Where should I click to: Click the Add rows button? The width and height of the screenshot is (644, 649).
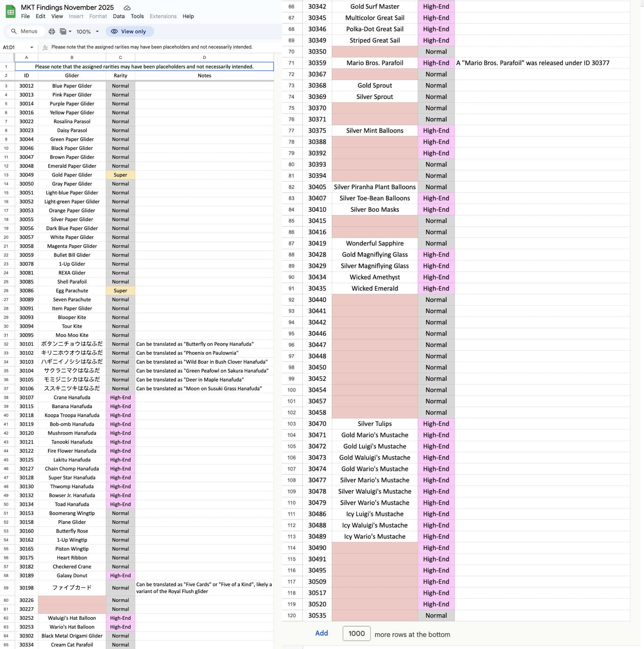coord(321,633)
